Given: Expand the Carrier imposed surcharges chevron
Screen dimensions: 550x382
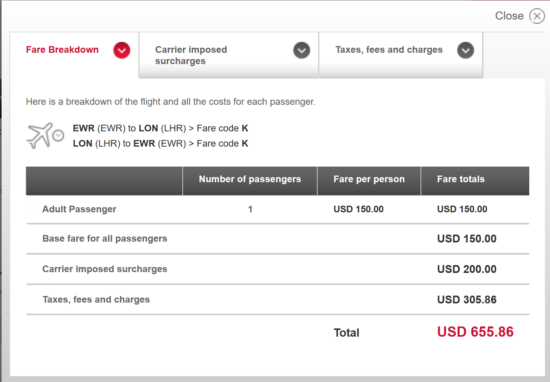Looking at the screenshot, I should pos(302,50).
